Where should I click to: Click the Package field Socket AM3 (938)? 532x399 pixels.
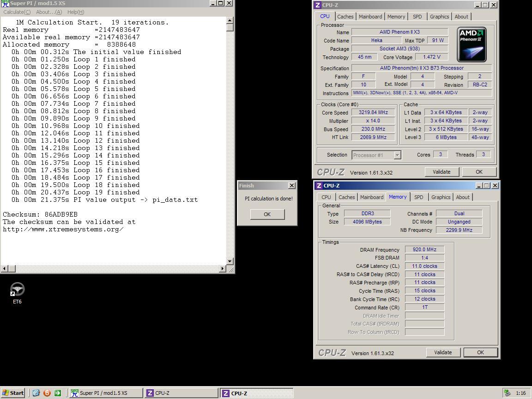point(399,48)
